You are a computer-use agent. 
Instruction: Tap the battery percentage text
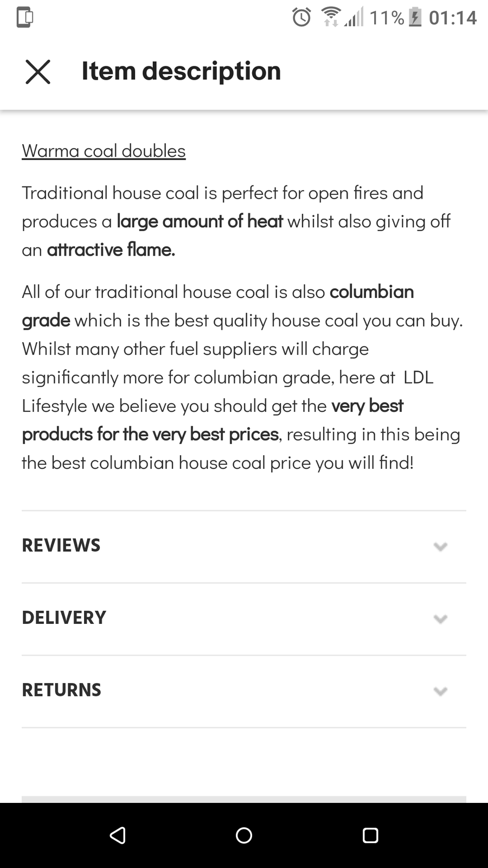(387, 18)
